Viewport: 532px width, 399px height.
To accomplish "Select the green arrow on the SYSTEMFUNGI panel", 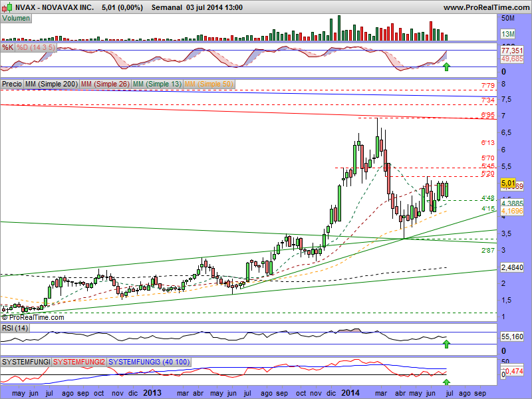I will [446, 382].
